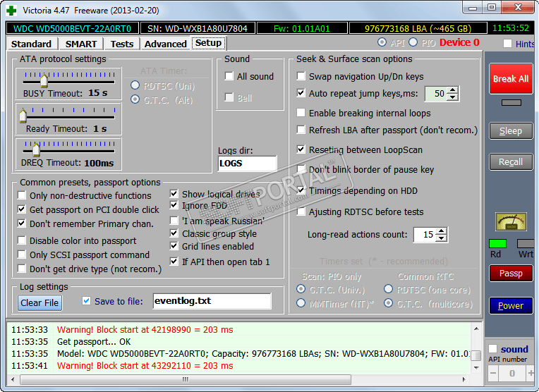Enable Disable color into passport

[22, 240]
